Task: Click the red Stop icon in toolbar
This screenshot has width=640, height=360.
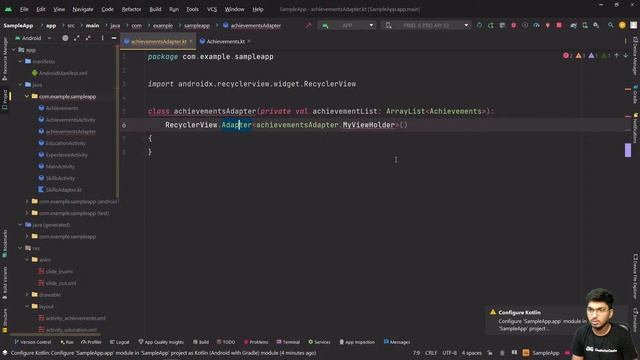Action: [559, 25]
